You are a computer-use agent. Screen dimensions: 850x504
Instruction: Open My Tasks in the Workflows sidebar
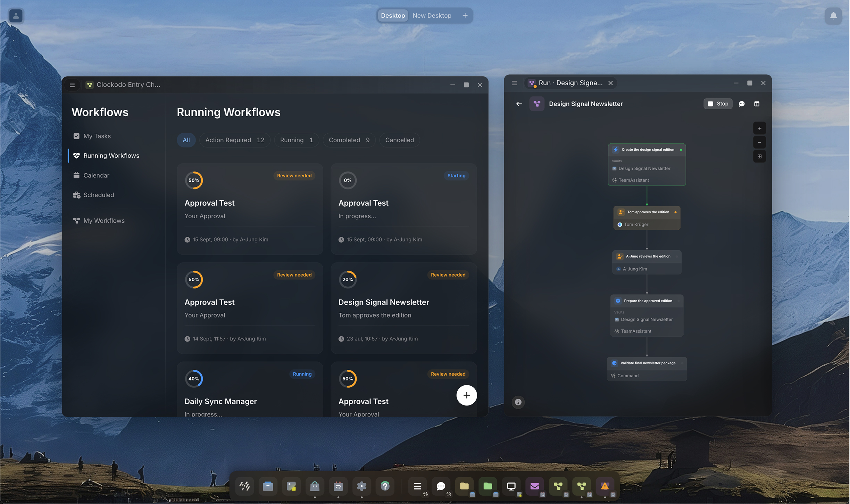click(x=92, y=136)
